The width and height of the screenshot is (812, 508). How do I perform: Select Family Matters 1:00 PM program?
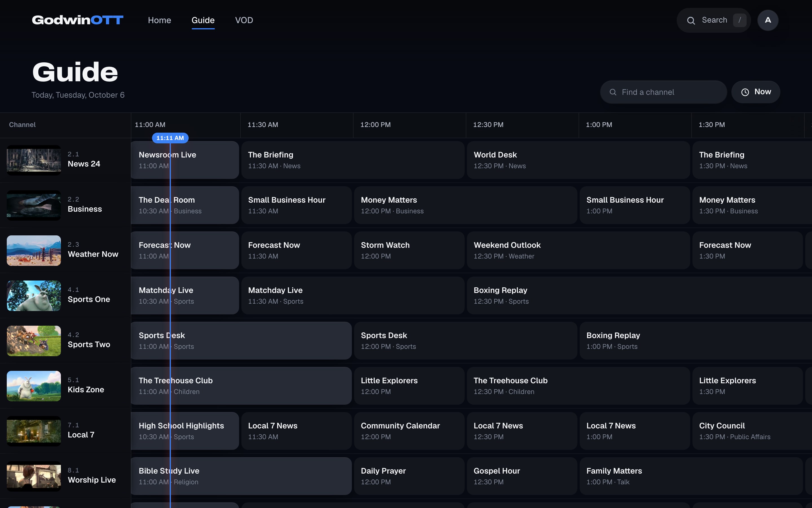tap(691, 476)
